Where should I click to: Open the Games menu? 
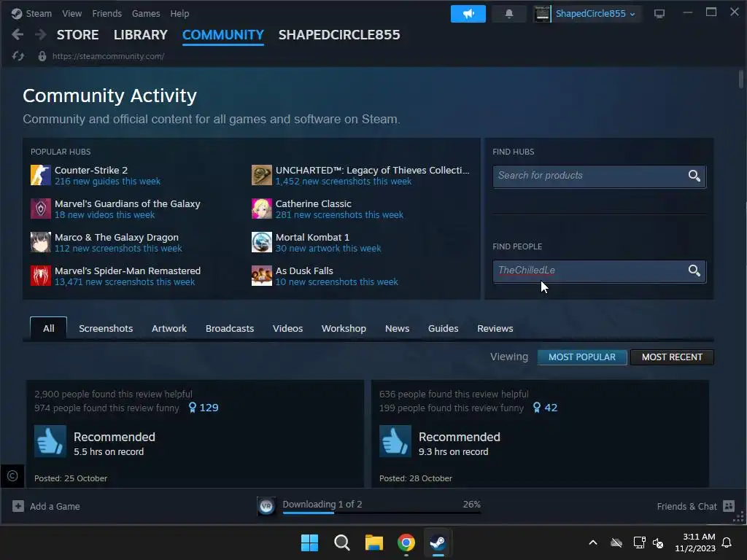146,14
